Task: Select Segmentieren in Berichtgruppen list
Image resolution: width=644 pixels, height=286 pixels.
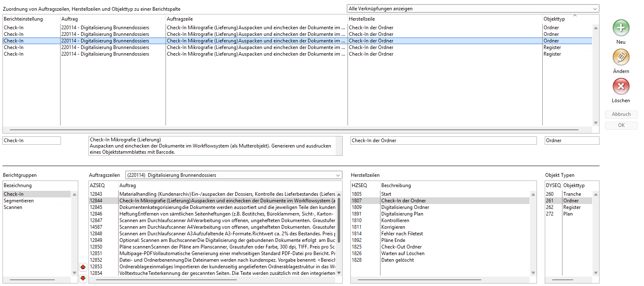Action: click(x=19, y=201)
